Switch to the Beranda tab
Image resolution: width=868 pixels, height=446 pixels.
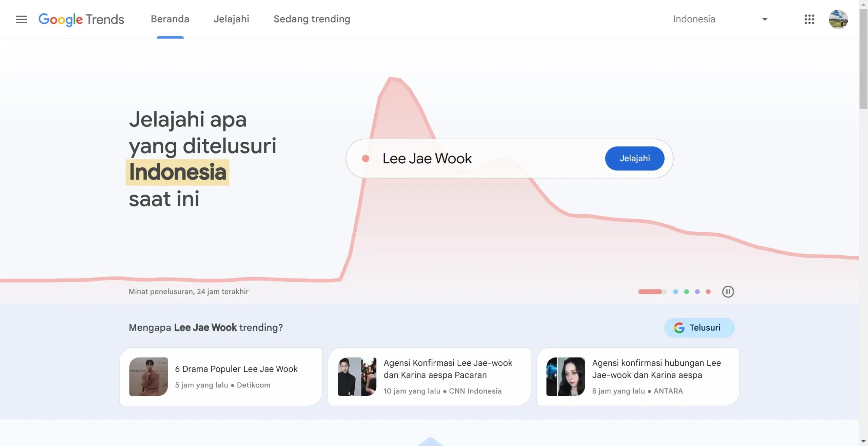pos(170,19)
